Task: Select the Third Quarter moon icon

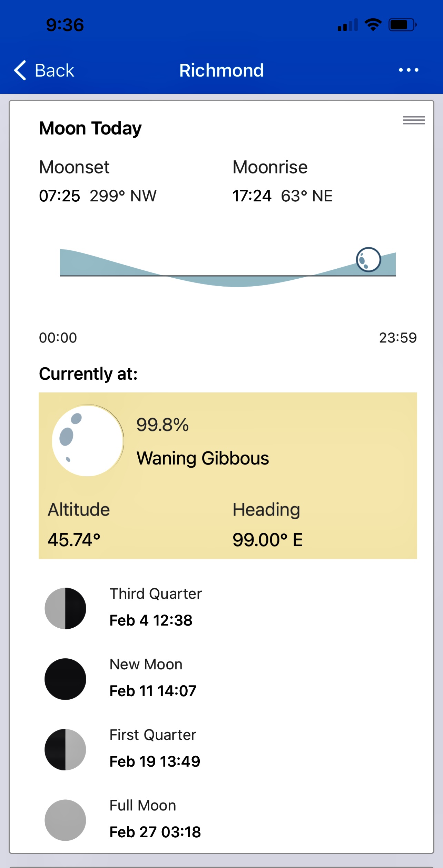Action: point(65,608)
